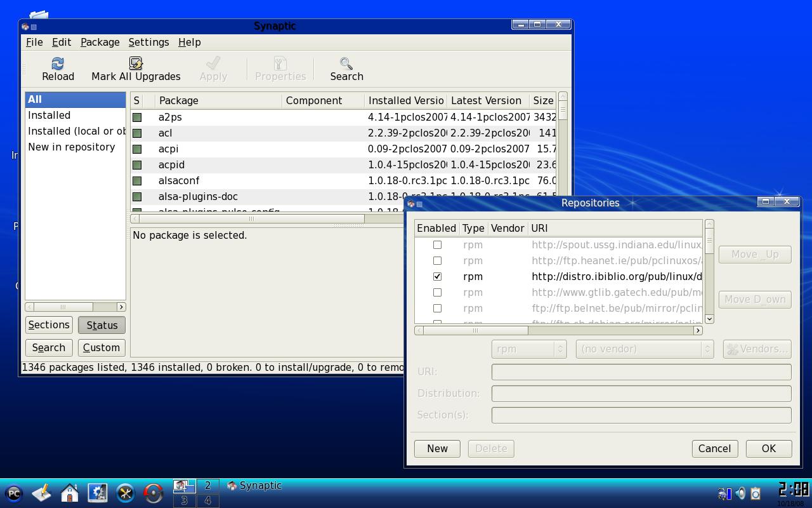Click the Move Down button
This screenshot has width=812, height=508.
tap(754, 300)
